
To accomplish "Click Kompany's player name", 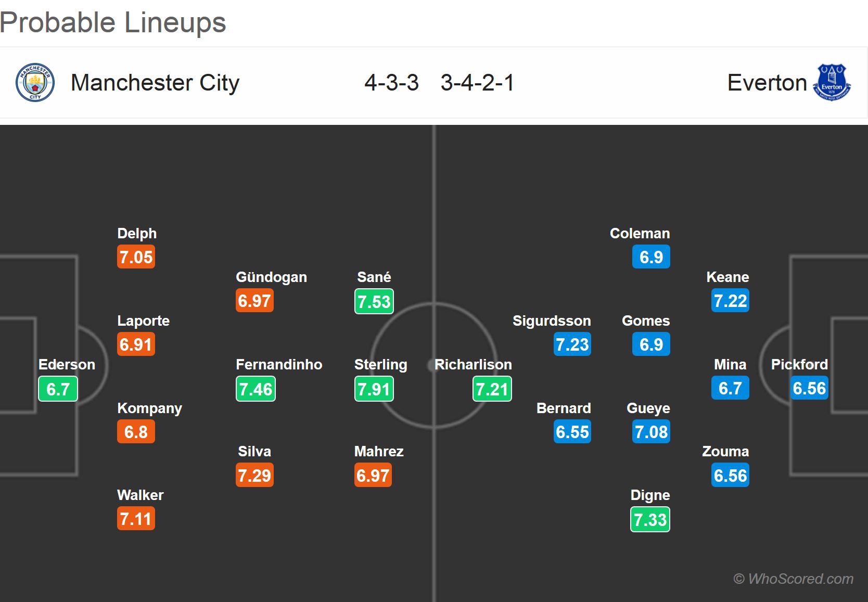I will 149,408.
